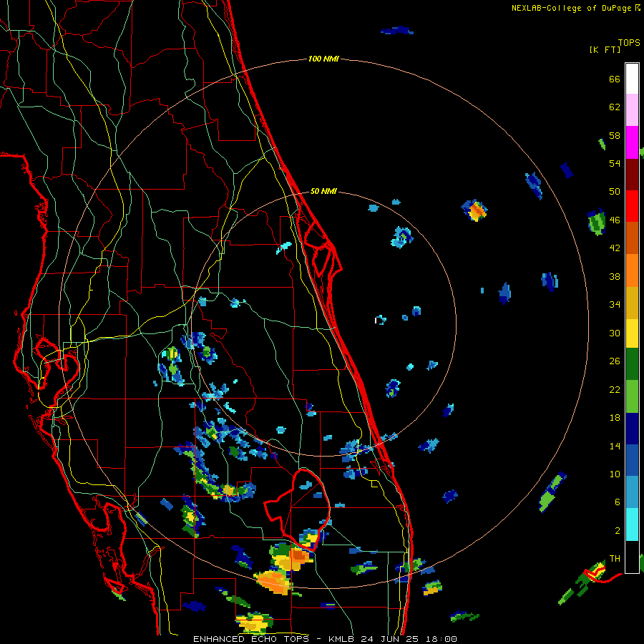The height and width of the screenshot is (644, 644).
Task: Click the yellow legend color block
Action: [x=632, y=333]
